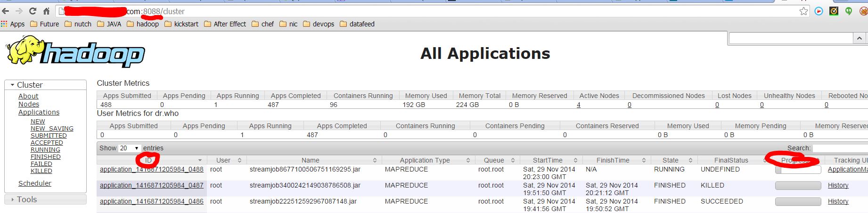This screenshot has height=213, width=868.
Task: Click progress bar of running application 0488
Action: [x=798, y=170]
